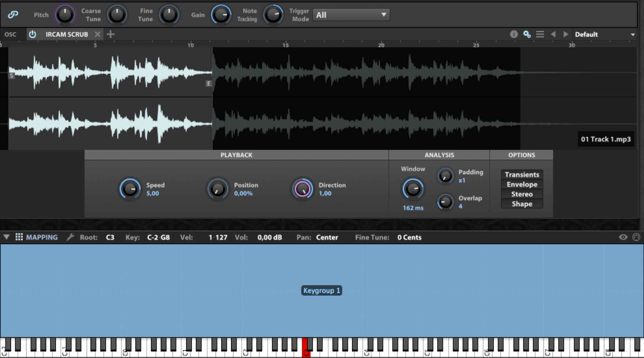Image resolution: width=644 pixels, height=358 pixels.
Task: Click the mapping wrench tool icon
Action: (70, 237)
